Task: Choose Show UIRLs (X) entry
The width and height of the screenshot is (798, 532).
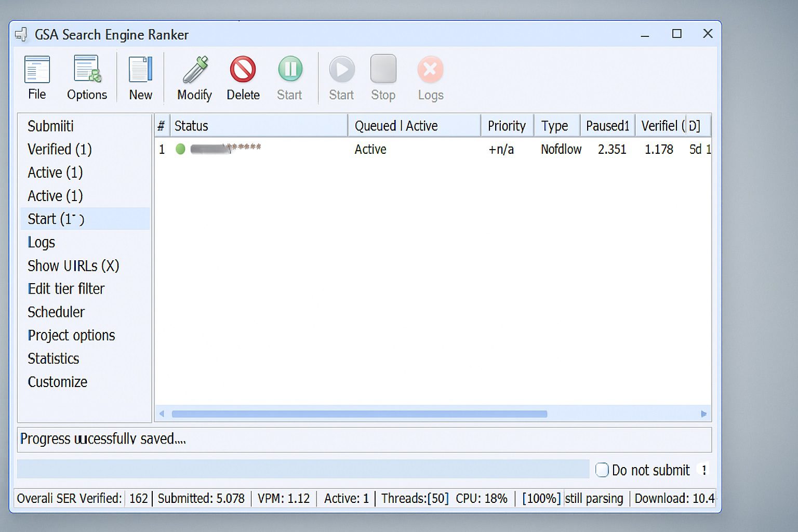Action: tap(73, 266)
